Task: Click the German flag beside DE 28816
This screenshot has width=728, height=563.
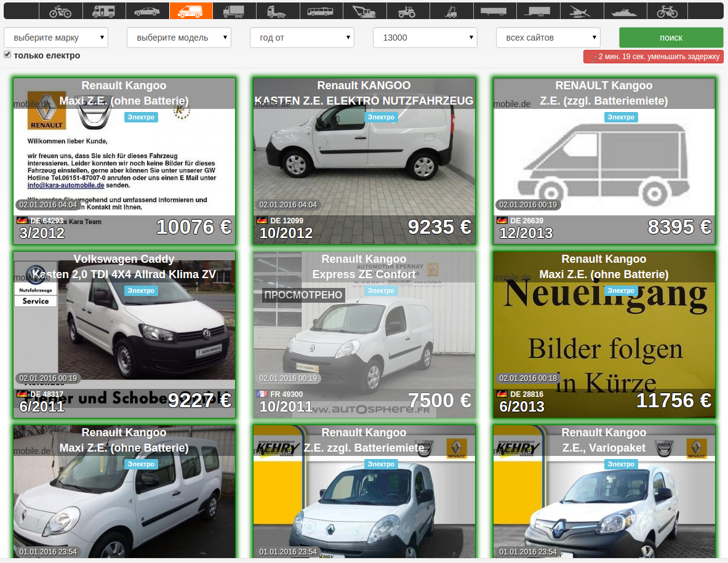Action: click(x=502, y=394)
